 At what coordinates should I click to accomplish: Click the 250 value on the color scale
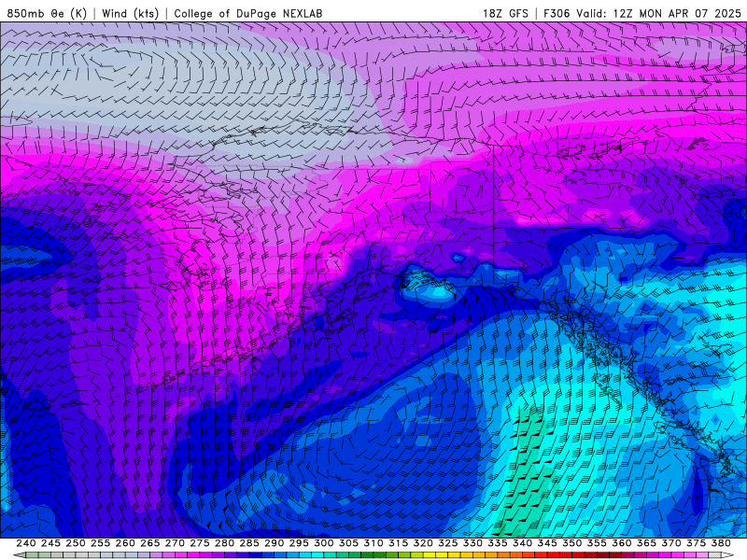coord(76,543)
